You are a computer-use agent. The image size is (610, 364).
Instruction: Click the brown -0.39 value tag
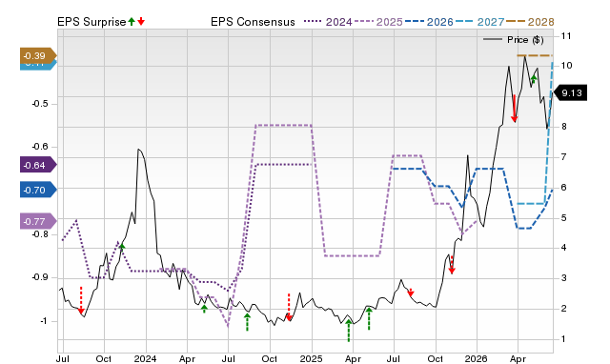[38, 56]
